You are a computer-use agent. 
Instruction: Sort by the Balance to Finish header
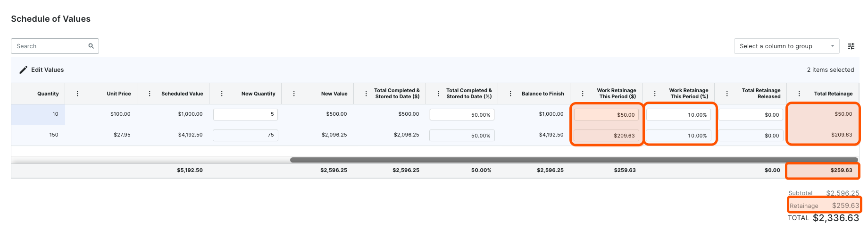[543, 94]
